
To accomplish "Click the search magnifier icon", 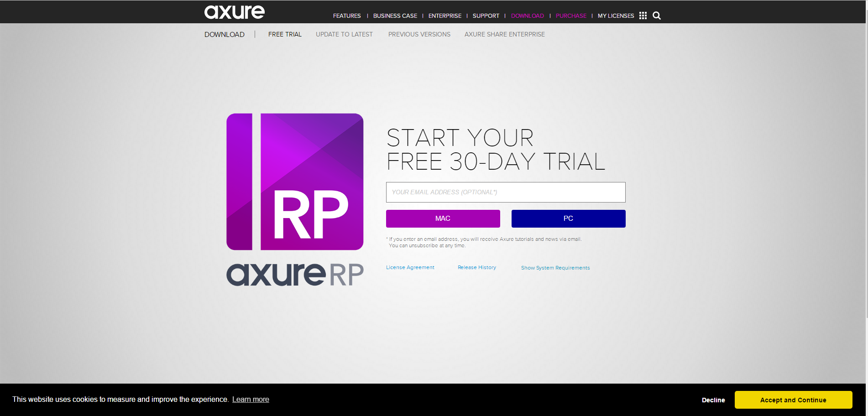I will [x=657, y=16].
